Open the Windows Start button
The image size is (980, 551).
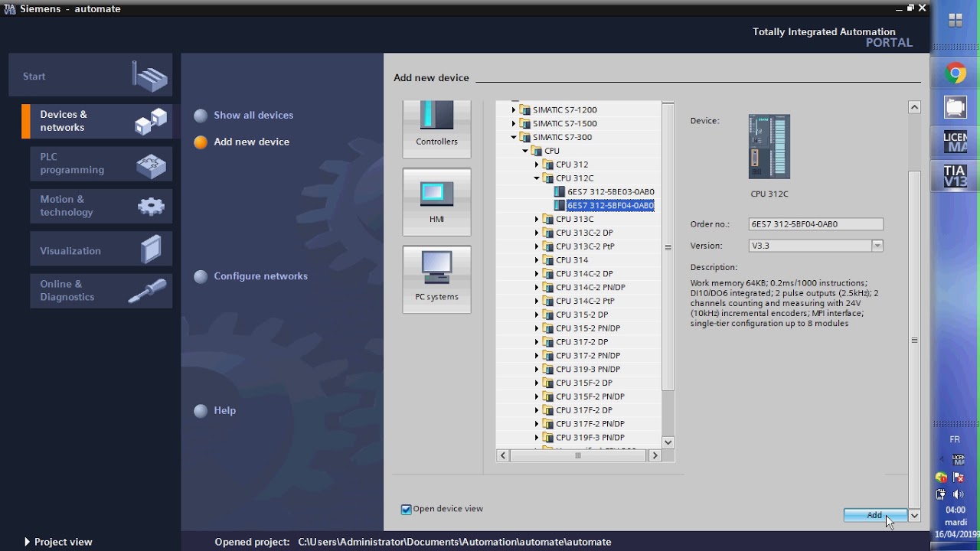pos(955,21)
